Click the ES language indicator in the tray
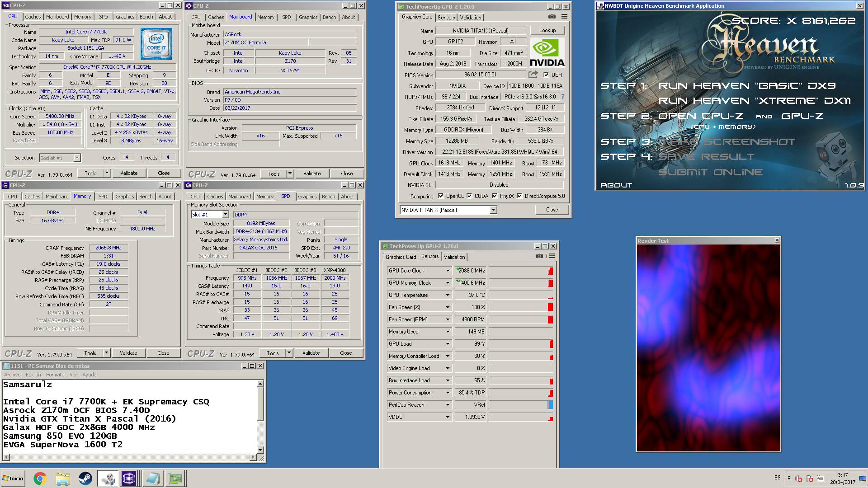 [777, 478]
